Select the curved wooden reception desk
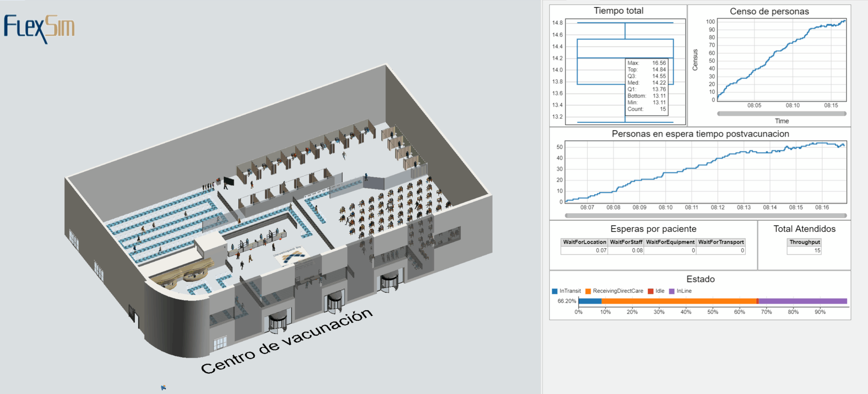The height and width of the screenshot is (394, 868). [x=182, y=273]
